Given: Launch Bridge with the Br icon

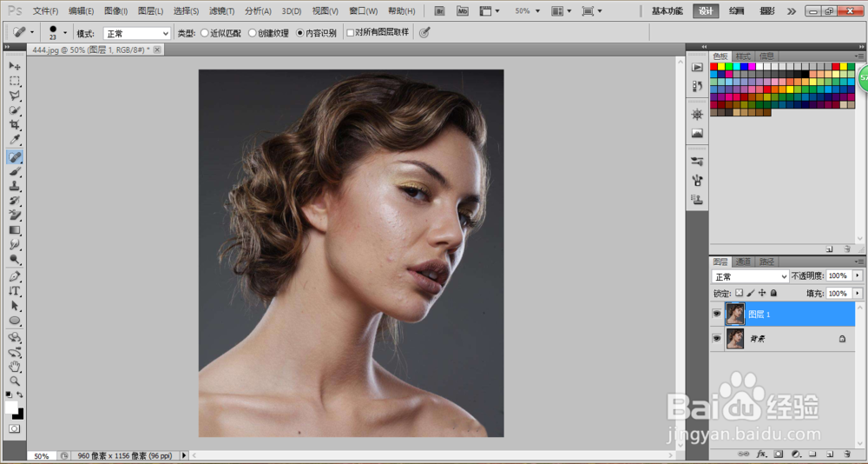Looking at the screenshot, I should point(440,10).
